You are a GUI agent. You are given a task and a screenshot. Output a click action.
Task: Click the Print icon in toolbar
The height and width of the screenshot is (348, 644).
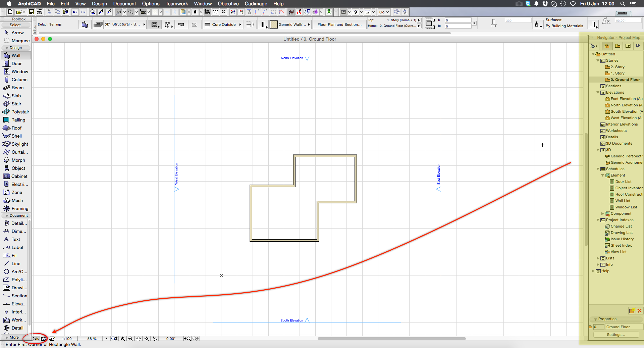point(40,12)
